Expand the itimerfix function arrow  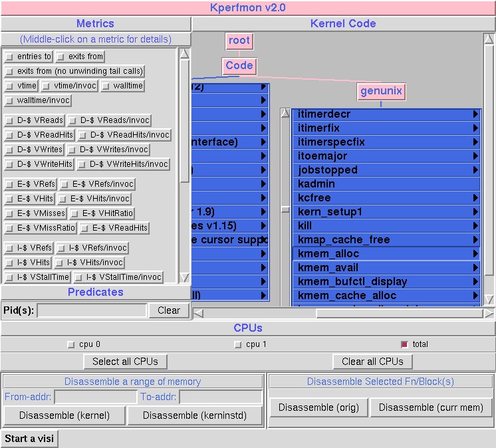pyautogui.click(x=475, y=128)
